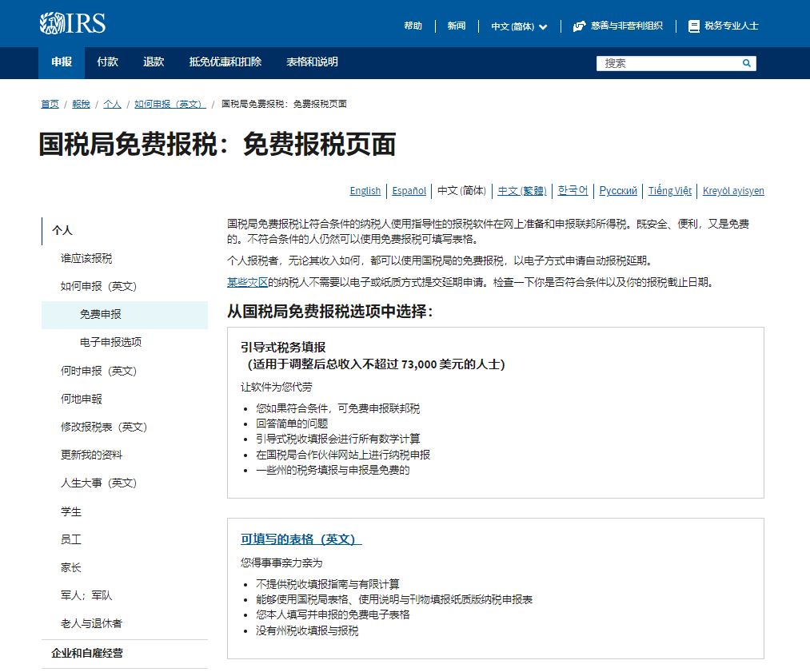Open 学生 in the sidebar
The height and width of the screenshot is (672, 810).
[x=71, y=512]
